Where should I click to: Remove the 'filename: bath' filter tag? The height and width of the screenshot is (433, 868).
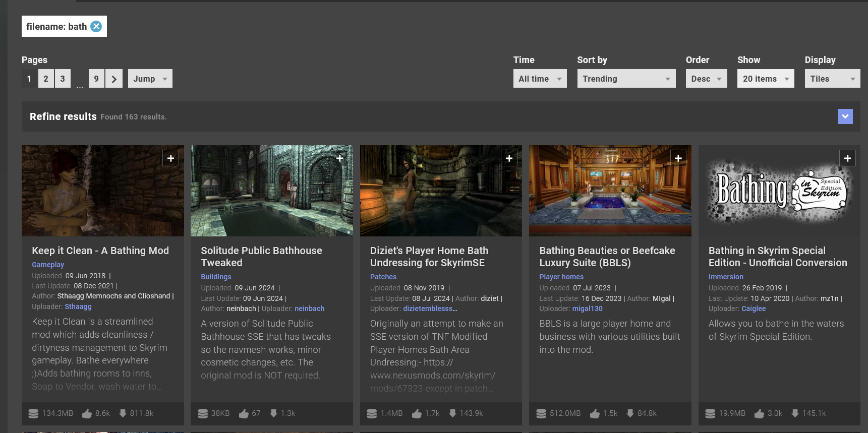point(96,26)
